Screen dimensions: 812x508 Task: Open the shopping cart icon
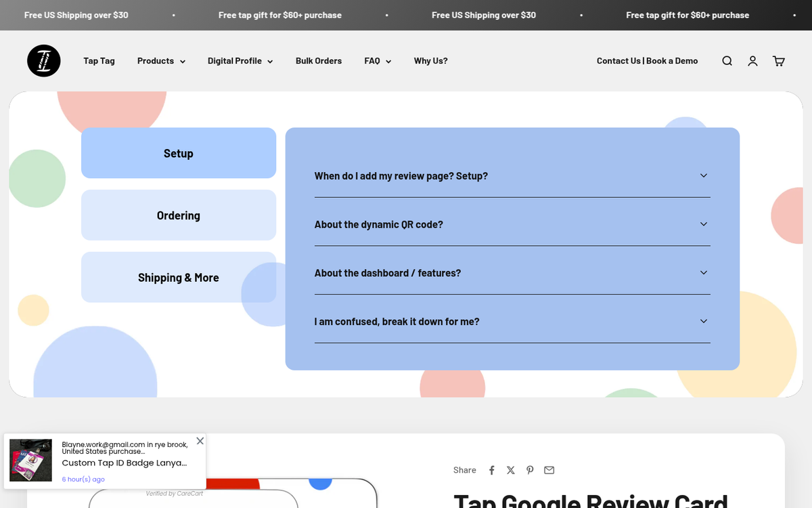779,61
